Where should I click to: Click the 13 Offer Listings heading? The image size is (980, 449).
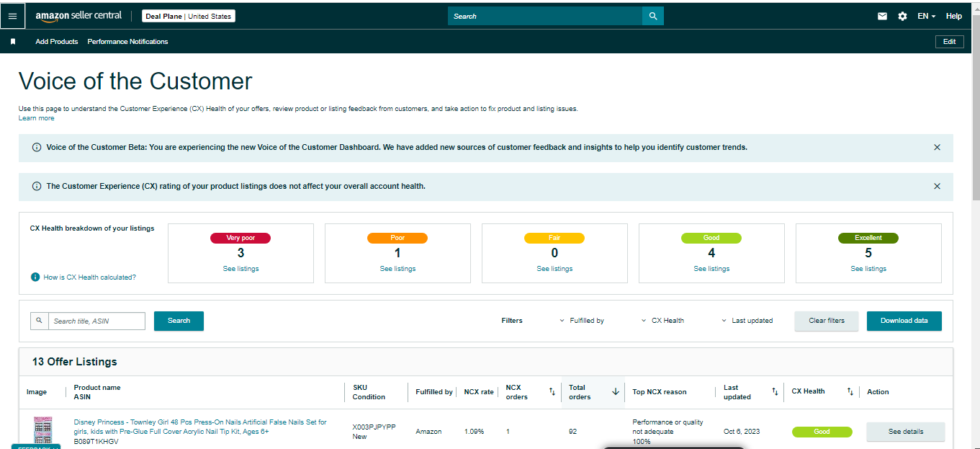[x=75, y=362]
